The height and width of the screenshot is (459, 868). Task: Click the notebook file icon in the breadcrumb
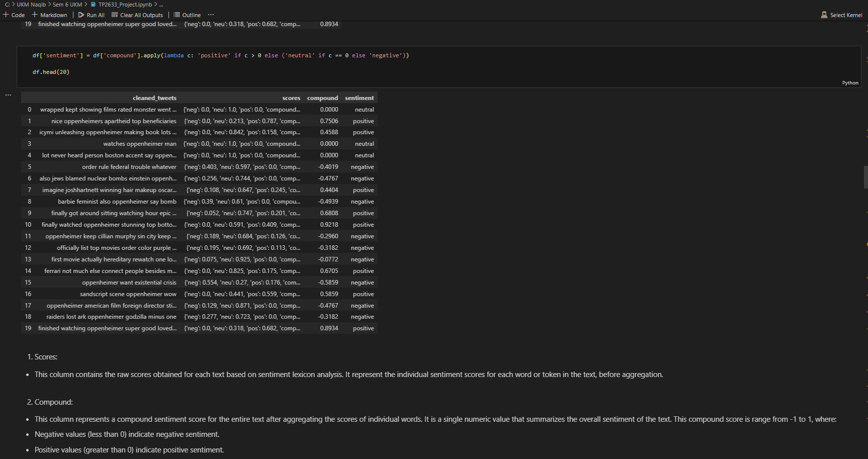[x=93, y=5]
